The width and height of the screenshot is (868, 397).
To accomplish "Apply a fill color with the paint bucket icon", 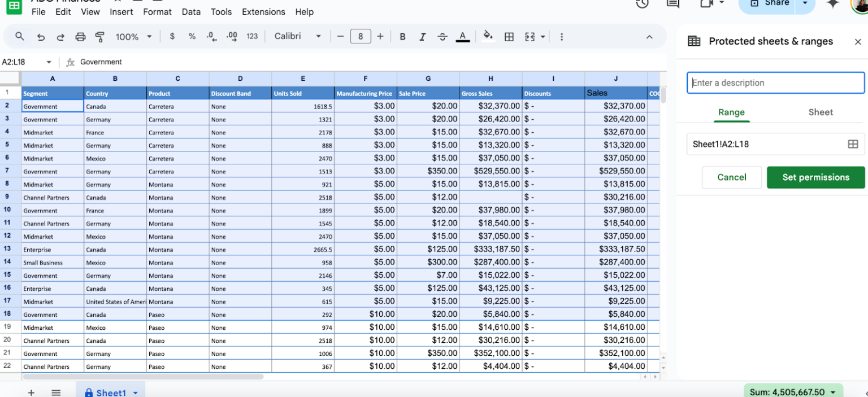I will [x=487, y=36].
